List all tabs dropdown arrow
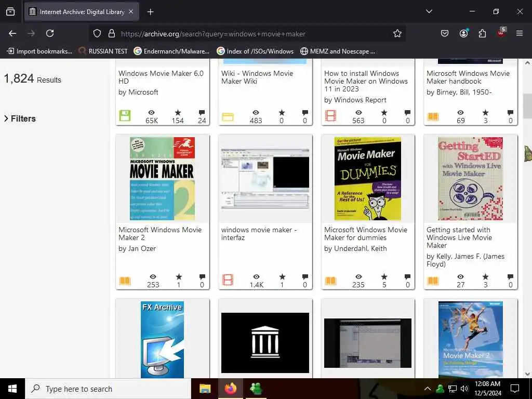The image size is (532, 399). pos(429,11)
